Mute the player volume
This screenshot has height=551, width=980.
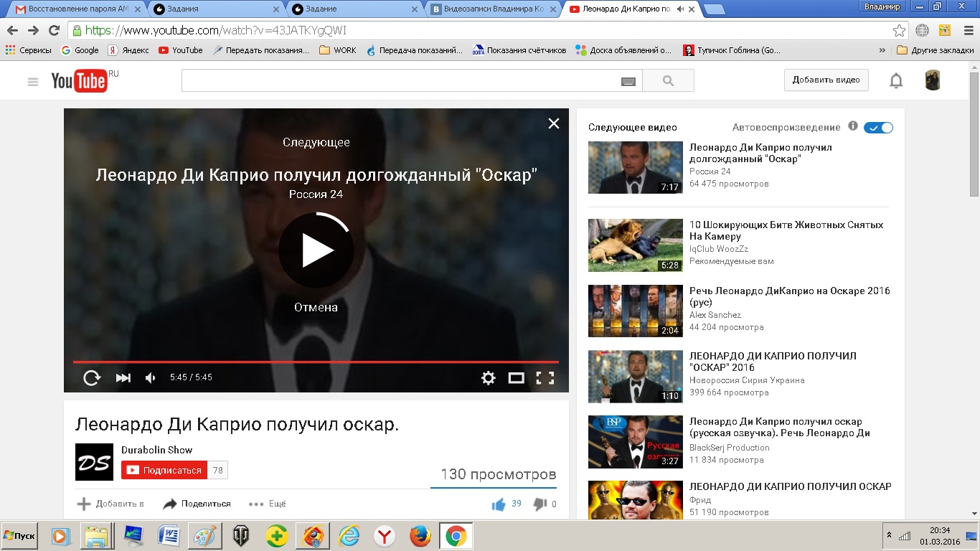[x=151, y=377]
